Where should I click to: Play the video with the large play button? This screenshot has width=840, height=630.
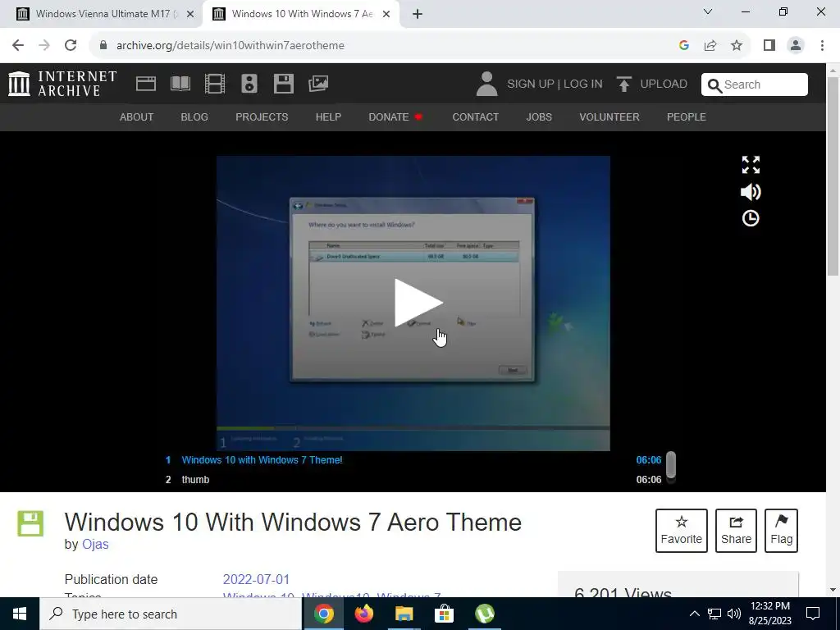418,303
